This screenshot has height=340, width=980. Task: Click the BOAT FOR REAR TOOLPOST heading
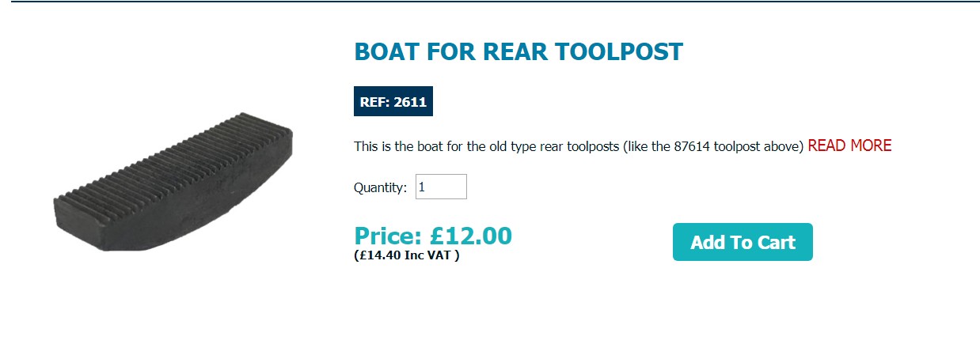coord(518,51)
